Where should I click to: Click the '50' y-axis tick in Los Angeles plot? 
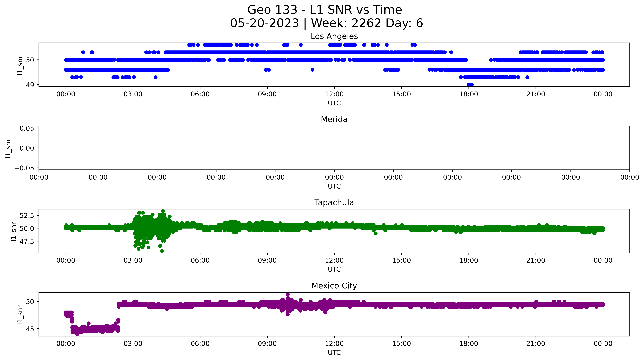(x=30, y=60)
